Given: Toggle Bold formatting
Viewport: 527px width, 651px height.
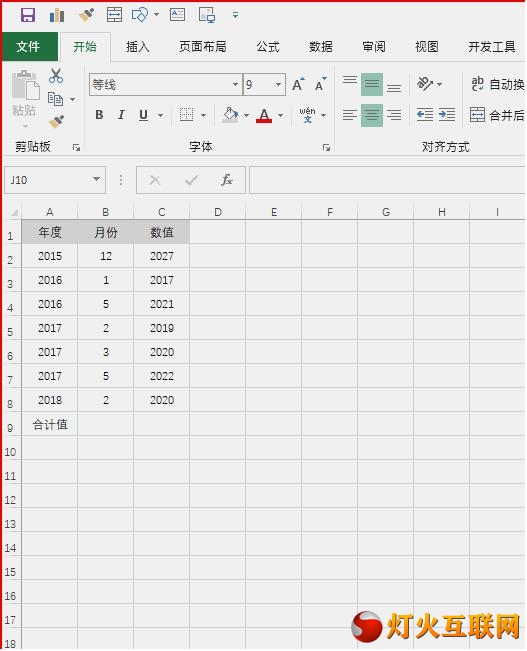Looking at the screenshot, I should [x=99, y=115].
